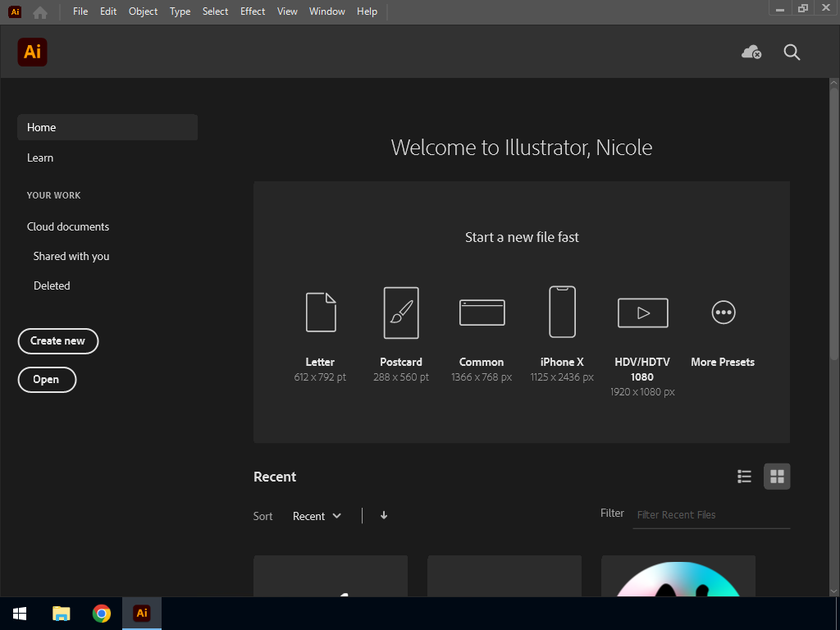The width and height of the screenshot is (840, 630).
Task: Open Shared with you section
Action: tap(71, 256)
